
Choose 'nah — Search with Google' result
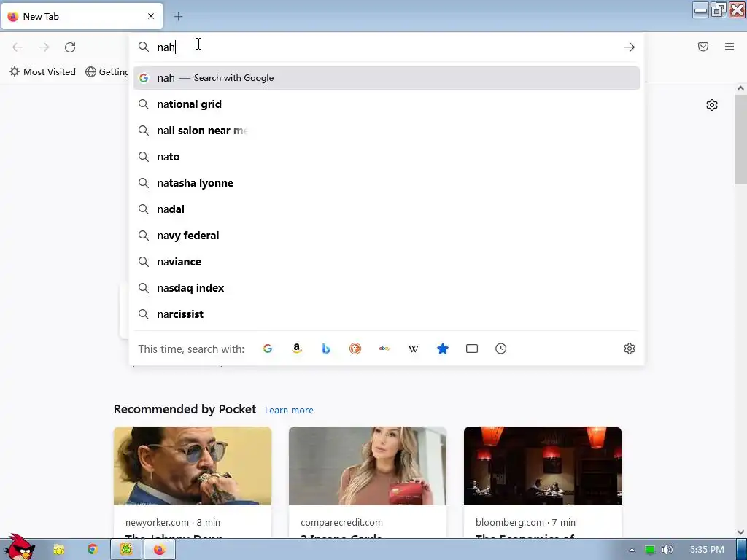(x=387, y=78)
